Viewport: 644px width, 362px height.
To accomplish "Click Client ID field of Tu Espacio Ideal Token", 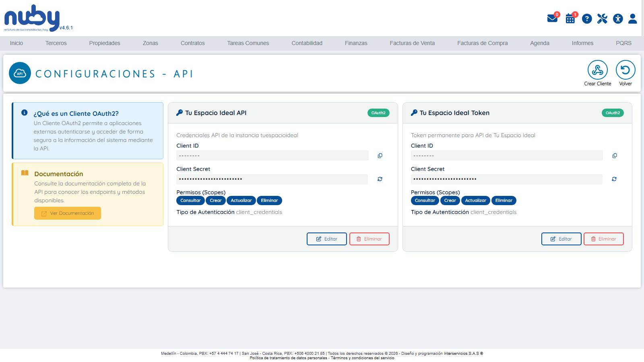I will [507, 156].
